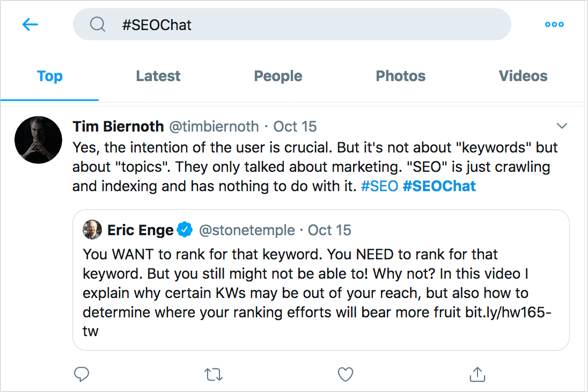The width and height of the screenshot is (588, 392).
Task: Toggle retweet status for this tweet
Action: coord(214,374)
